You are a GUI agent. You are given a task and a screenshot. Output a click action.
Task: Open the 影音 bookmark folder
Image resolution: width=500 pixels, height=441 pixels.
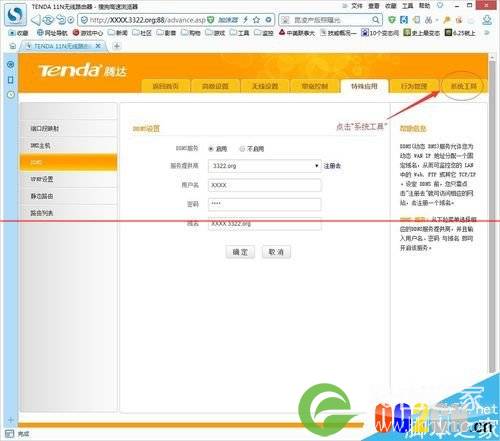tap(166, 33)
